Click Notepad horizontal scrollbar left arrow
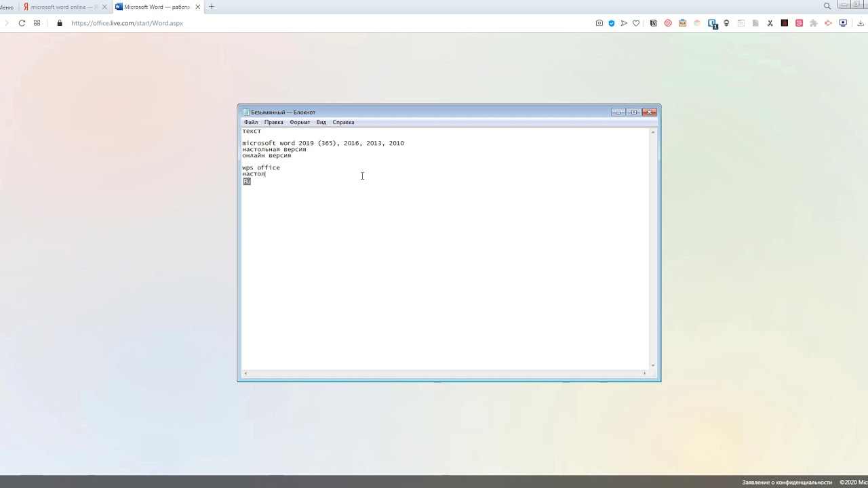Image resolution: width=868 pixels, height=488 pixels. [x=245, y=373]
